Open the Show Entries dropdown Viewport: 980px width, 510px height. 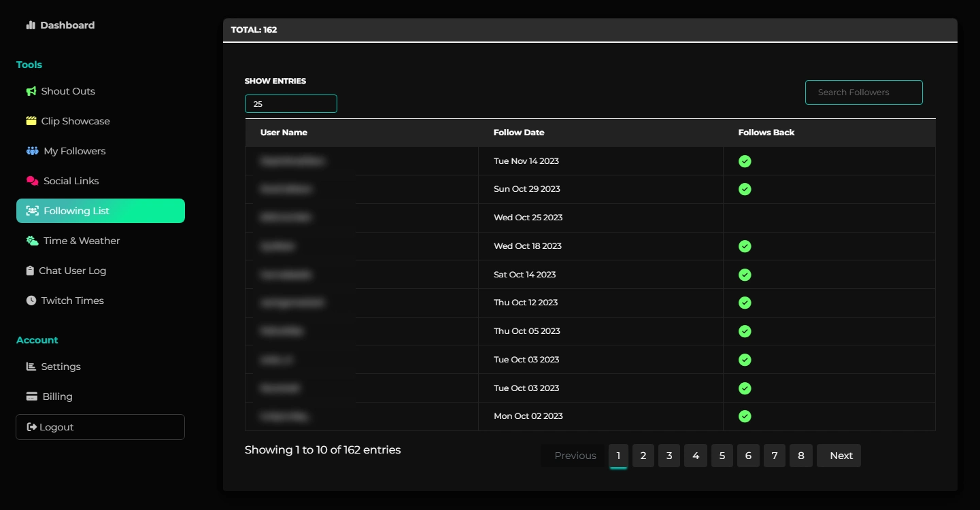pos(291,104)
